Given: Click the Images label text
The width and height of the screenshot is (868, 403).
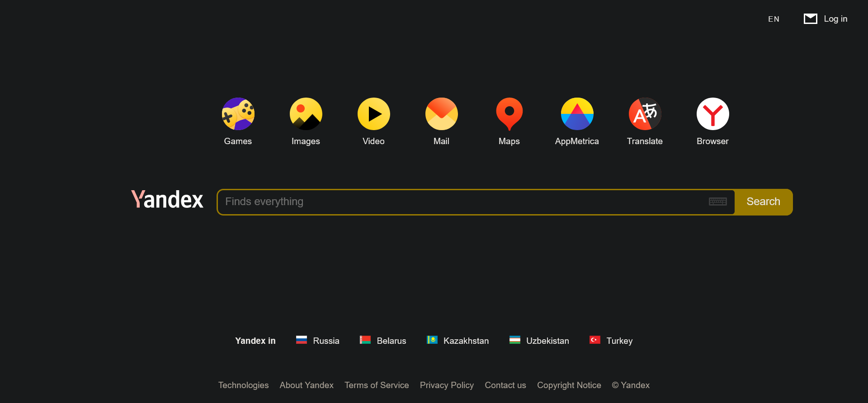Looking at the screenshot, I should [306, 141].
